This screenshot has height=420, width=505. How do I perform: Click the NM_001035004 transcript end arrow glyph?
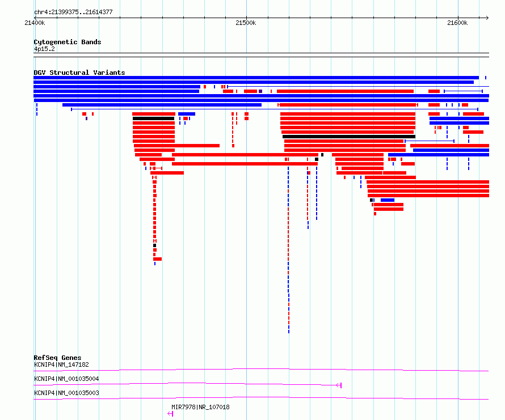coord(339,385)
